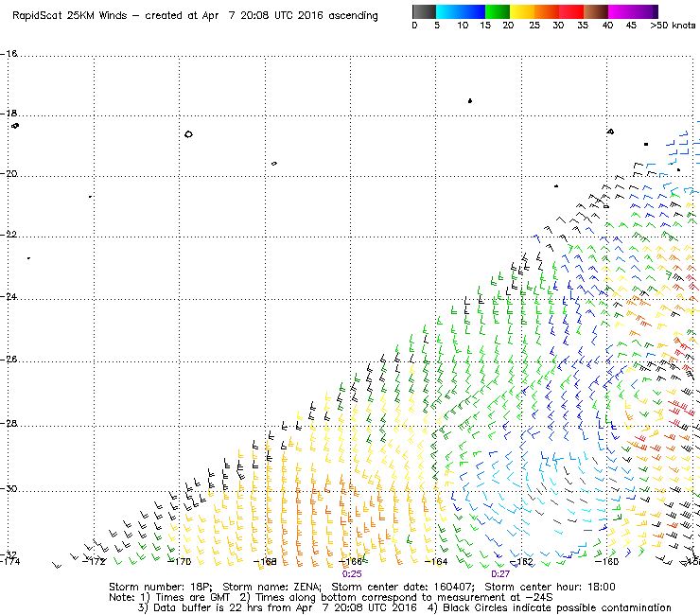The width and height of the screenshot is (700, 615).
Task: Click the red 30-35 knots legend segment
Action: click(x=571, y=11)
